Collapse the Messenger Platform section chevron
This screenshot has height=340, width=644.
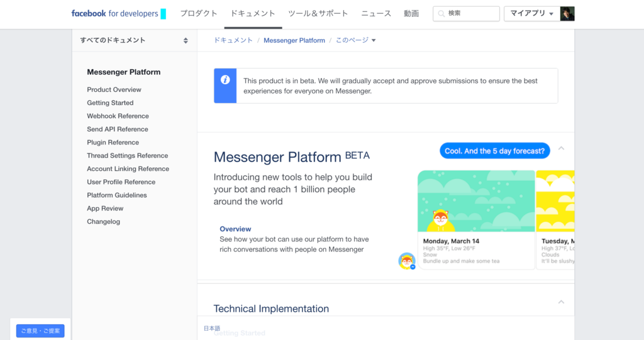(x=561, y=148)
